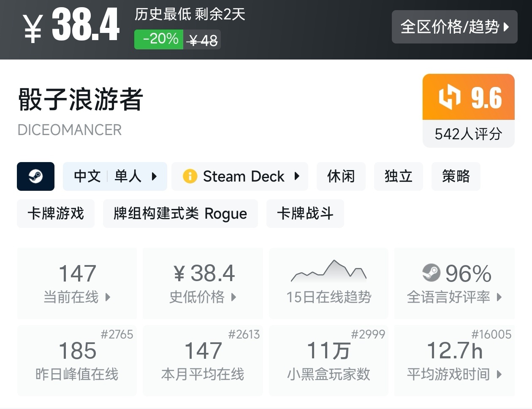Expand the 全语言好评率 review rate arrow
The height and width of the screenshot is (409, 532).
pos(499,297)
